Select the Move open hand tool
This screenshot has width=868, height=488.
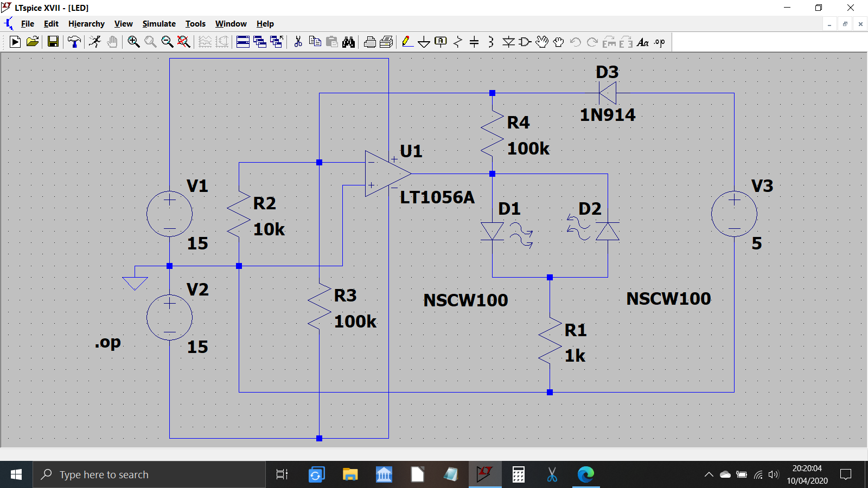(542, 42)
